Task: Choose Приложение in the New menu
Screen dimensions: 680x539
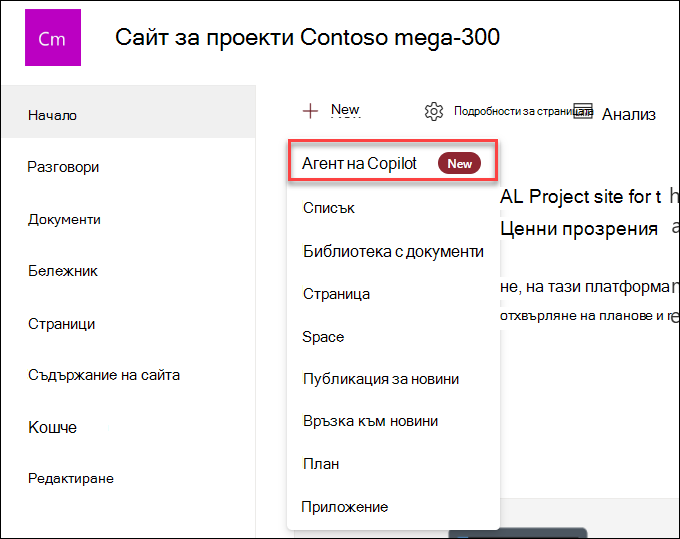Action: tap(344, 507)
